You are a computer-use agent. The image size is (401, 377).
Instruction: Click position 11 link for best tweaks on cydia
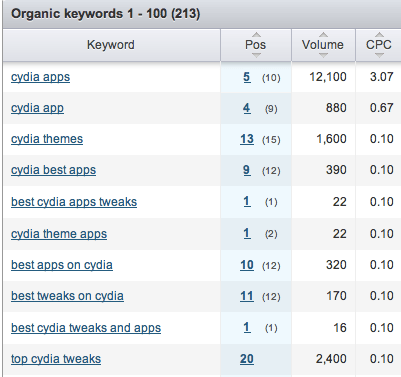(x=247, y=296)
